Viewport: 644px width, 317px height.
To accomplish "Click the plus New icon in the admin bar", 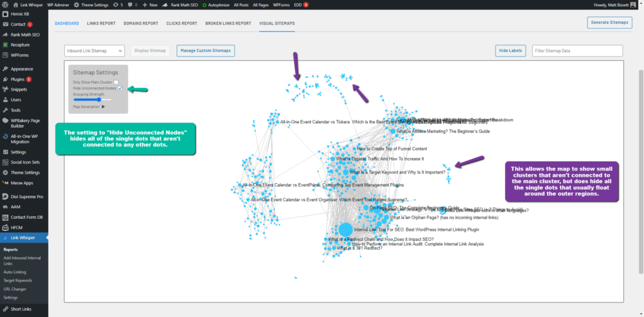I will 145,5.
